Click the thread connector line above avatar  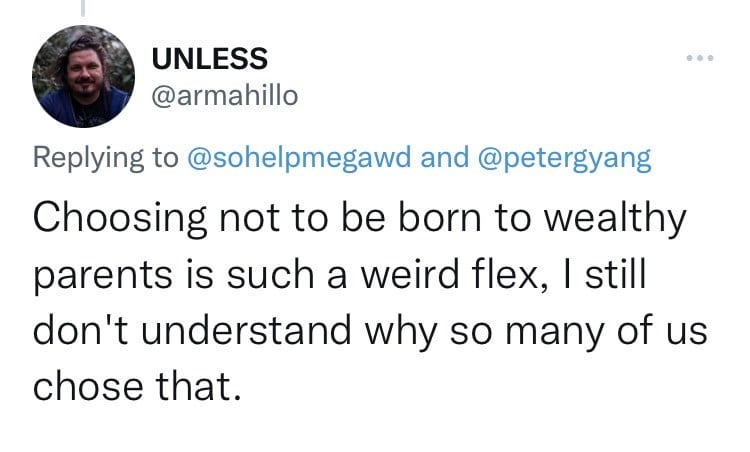pyautogui.click(x=83, y=8)
